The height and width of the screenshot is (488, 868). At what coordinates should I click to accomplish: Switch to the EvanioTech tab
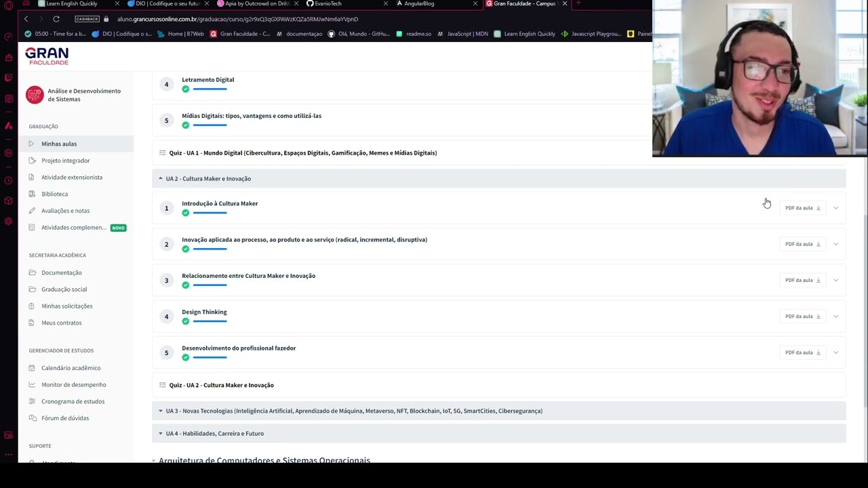click(x=346, y=3)
